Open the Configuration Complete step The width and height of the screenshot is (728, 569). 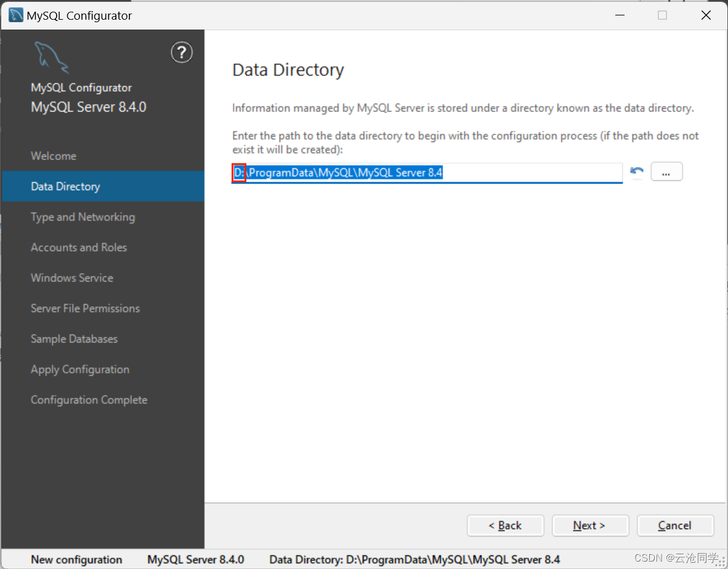pyautogui.click(x=89, y=400)
